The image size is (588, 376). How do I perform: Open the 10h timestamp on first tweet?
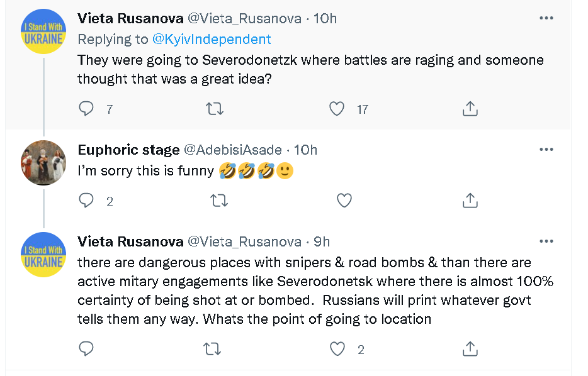pyautogui.click(x=325, y=19)
